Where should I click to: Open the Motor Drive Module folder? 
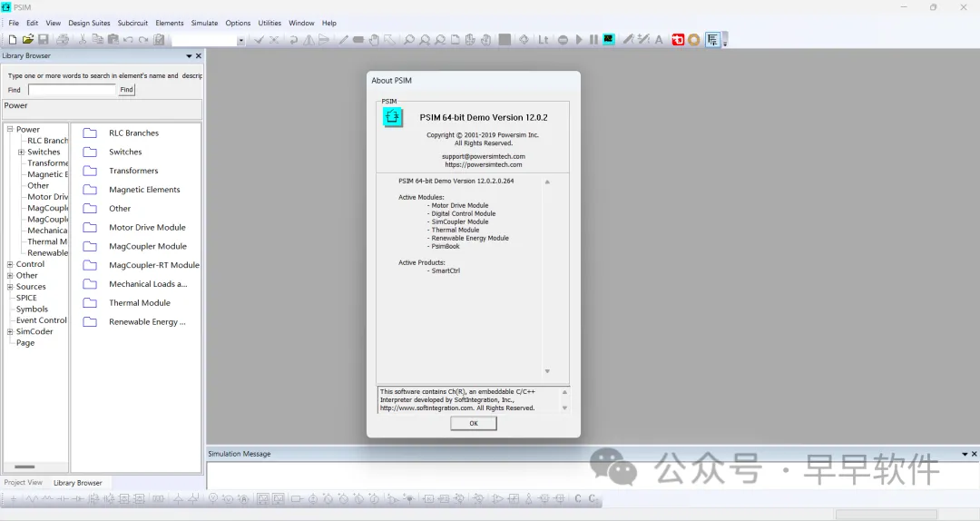coord(147,228)
